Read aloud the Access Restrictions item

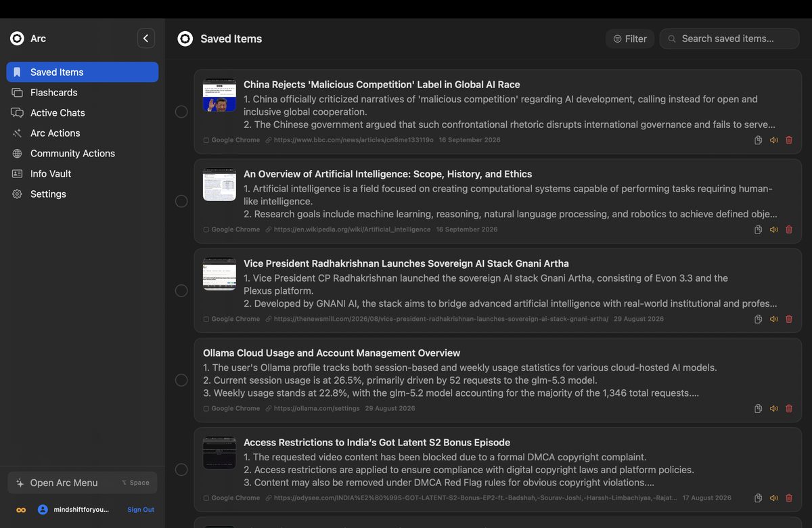coord(773,498)
